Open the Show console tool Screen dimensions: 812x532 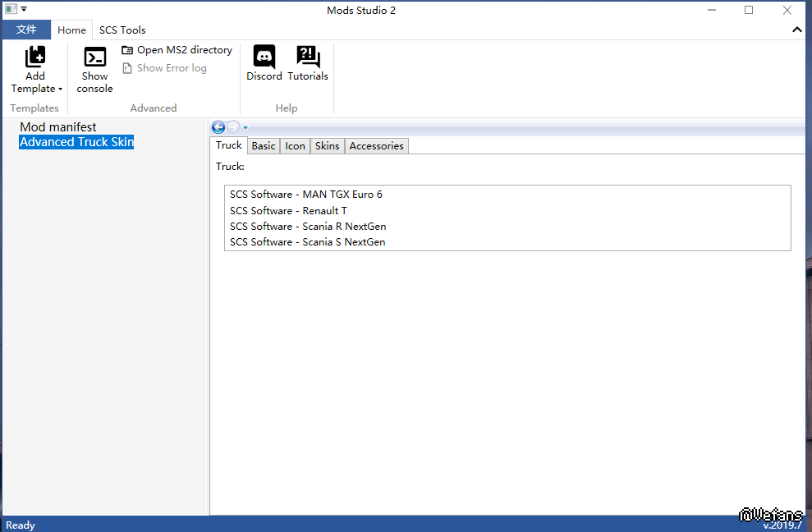point(95,57)
